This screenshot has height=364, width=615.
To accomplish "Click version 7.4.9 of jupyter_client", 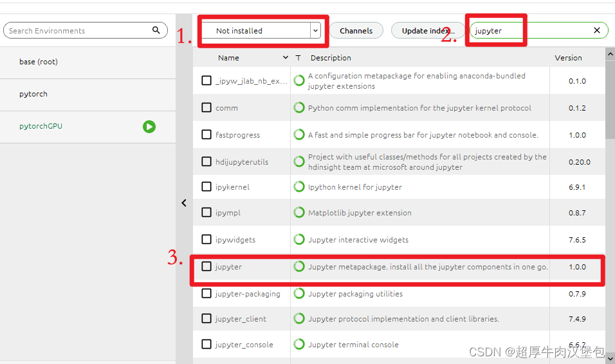I will coord(577,319).
